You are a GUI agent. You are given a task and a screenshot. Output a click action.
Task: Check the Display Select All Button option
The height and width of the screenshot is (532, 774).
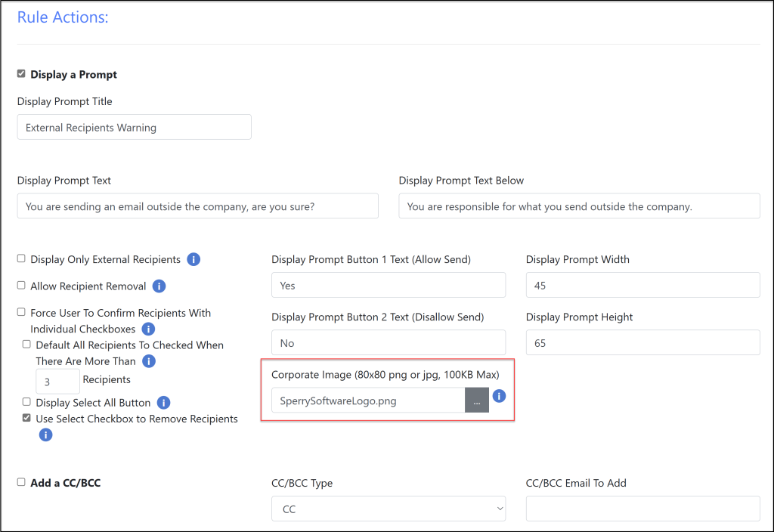pyautogui.click(x=27, y=402)
